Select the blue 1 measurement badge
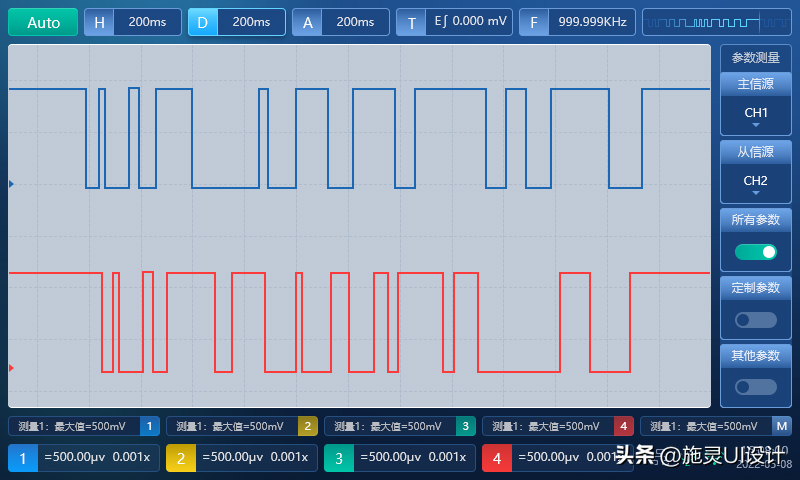The height and width of the screenshot is (480, 800). (x=149, y=426)
